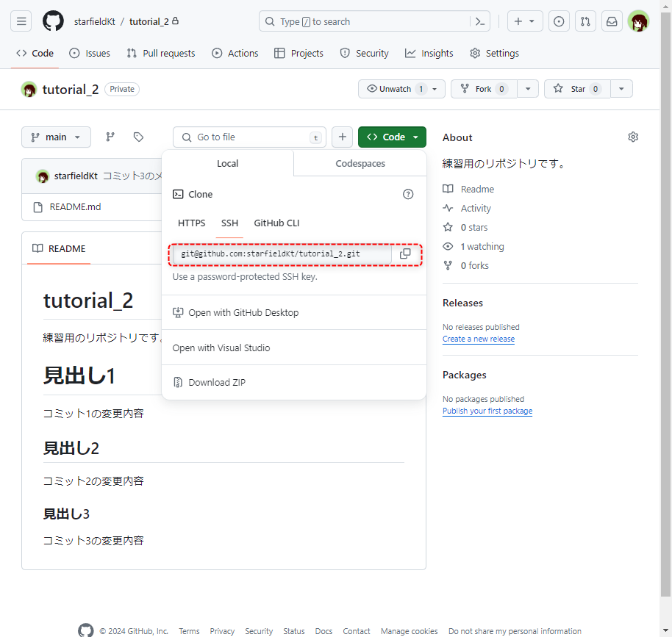Open the main branch selector dropdown
The width and height of the screenshot is (672, 637).
pyautogui.click(x=56, y=137)
